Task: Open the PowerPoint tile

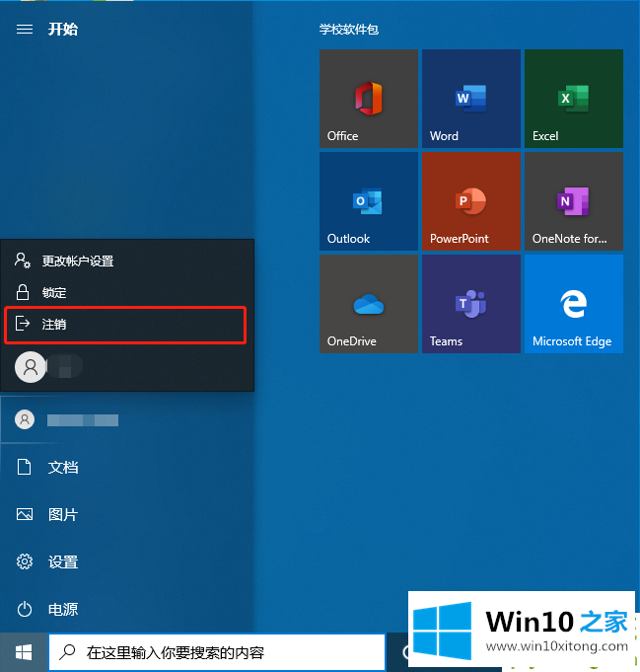Action: click(471, 201)
